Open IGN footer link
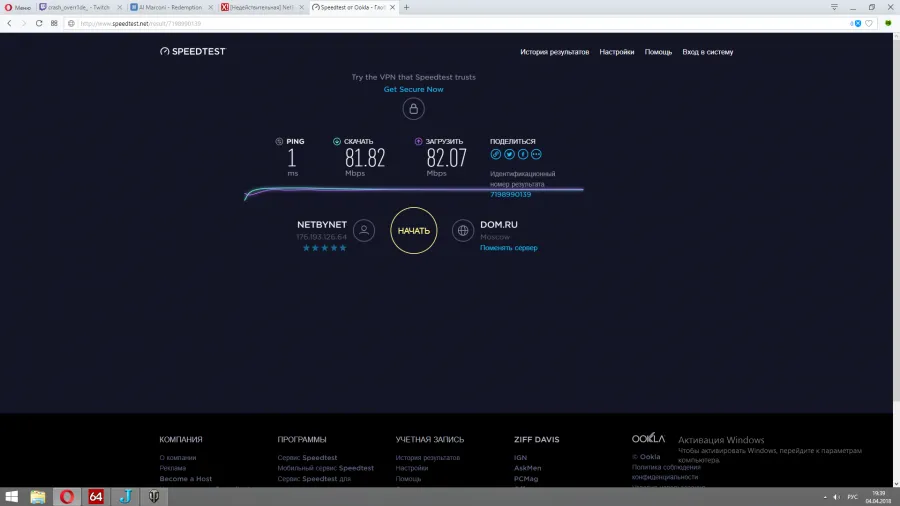900x506 pixels. [x=521, y=458]
